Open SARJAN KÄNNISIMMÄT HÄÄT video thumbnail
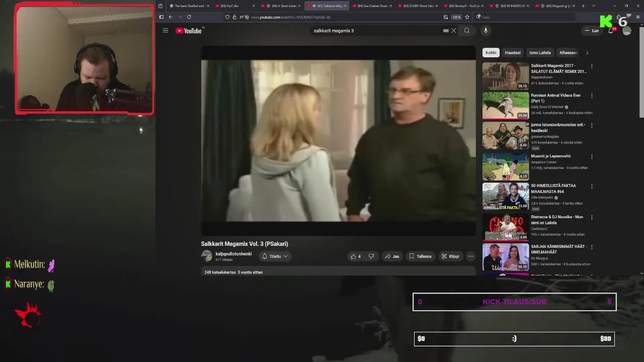644x362 pixels. coord(506,257)
